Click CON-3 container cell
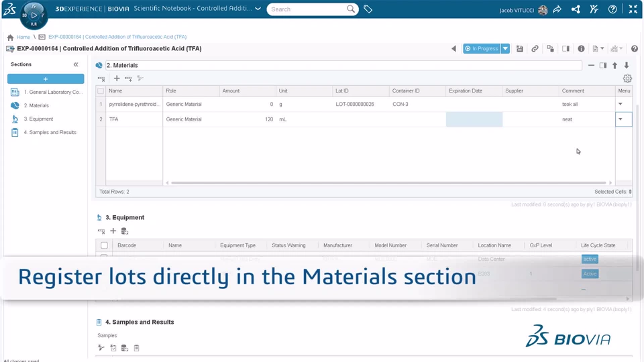644x362 pixels. tap(417, 105)
